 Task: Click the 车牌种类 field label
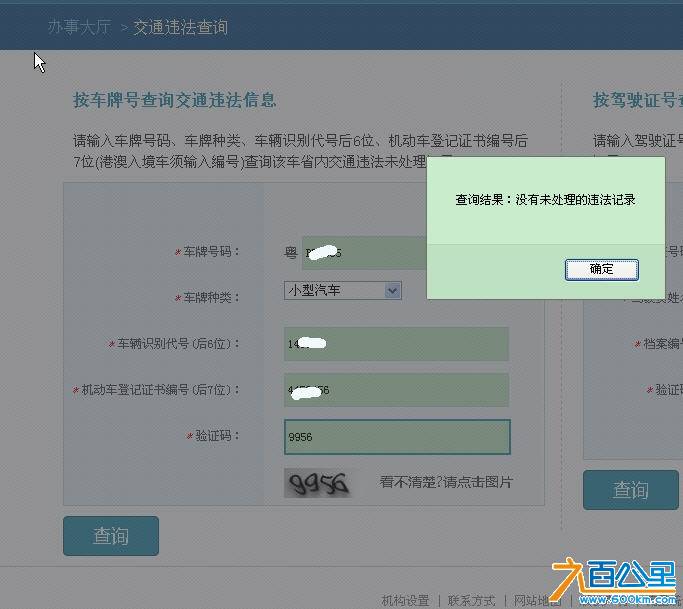207,298
